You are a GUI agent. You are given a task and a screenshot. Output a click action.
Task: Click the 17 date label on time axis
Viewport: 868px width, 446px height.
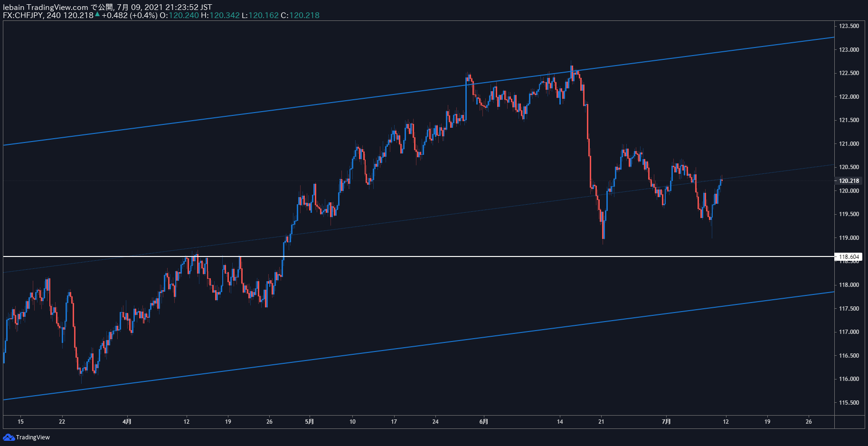[394, 421]
